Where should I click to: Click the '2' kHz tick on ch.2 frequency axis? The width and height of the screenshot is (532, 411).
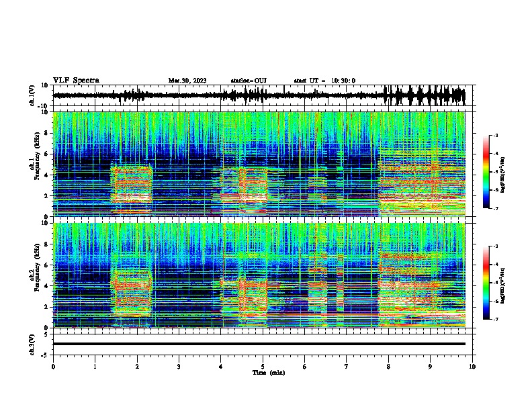47,307
